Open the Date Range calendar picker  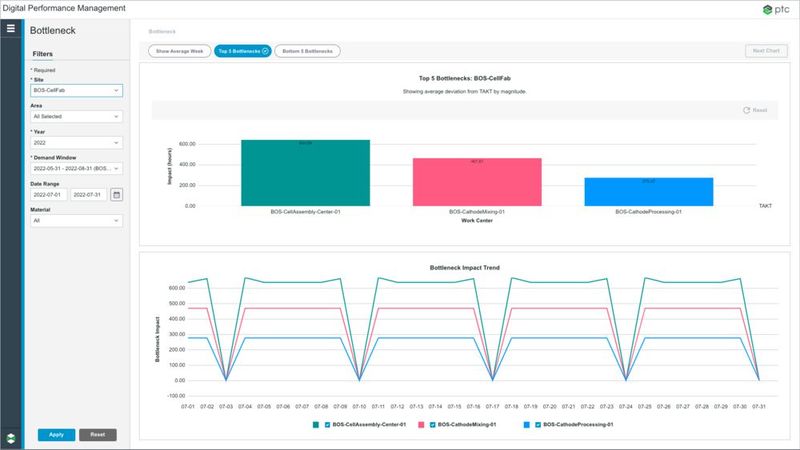click(116, 194)
